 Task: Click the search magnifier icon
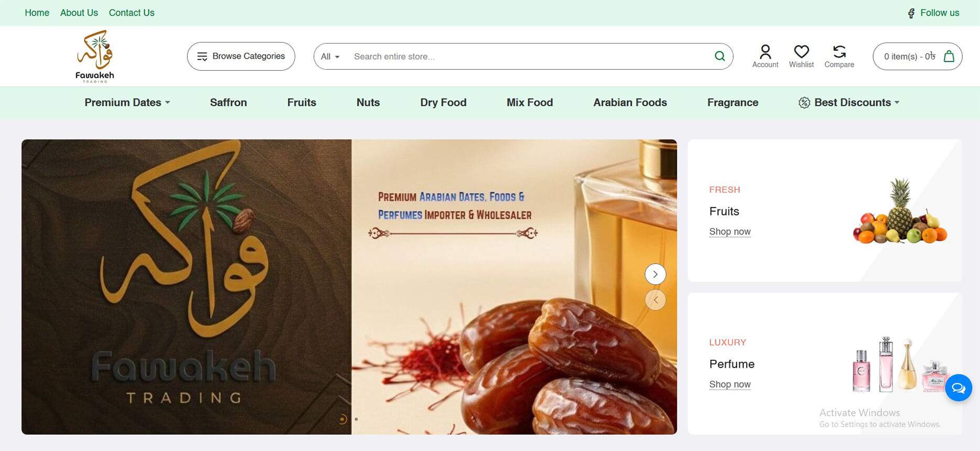coord(719,56)
